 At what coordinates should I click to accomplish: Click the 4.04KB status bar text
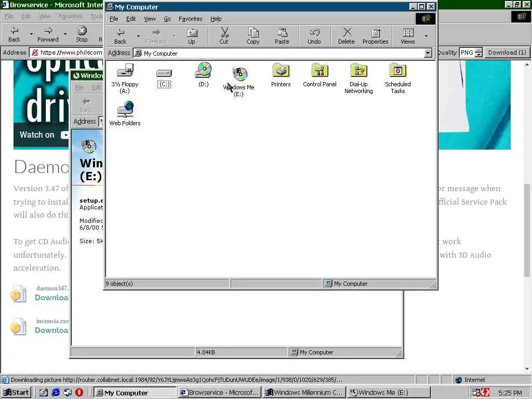pyautogui.click(x=206, y=352)
